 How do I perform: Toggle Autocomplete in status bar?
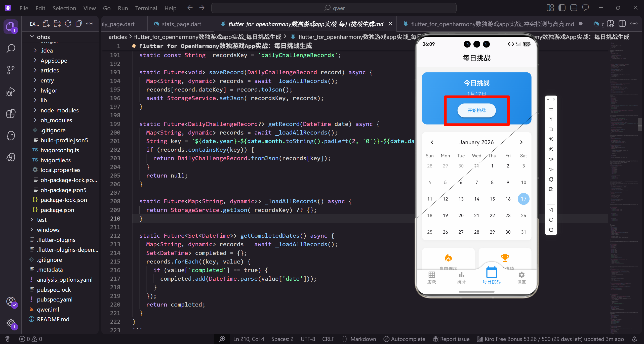tap(404, 339)
